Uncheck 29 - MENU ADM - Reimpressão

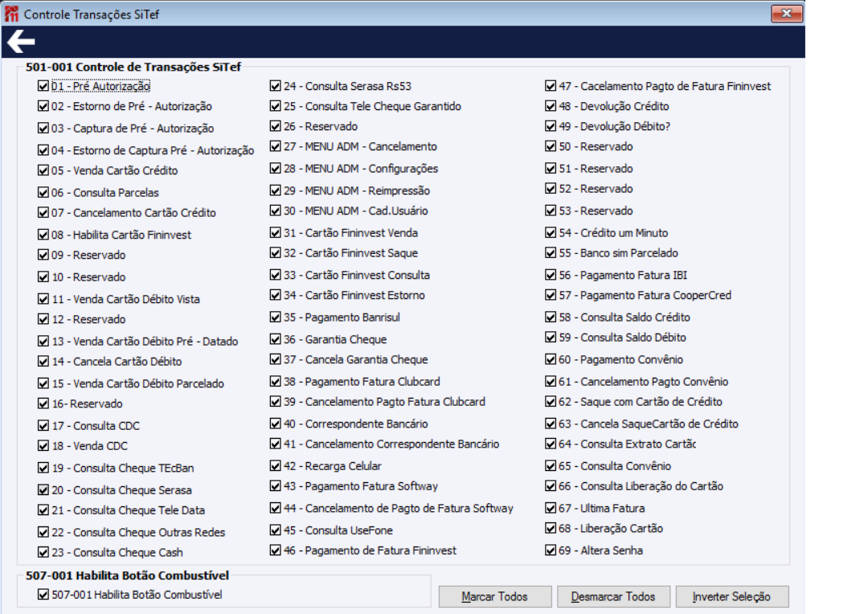[275, 190]
